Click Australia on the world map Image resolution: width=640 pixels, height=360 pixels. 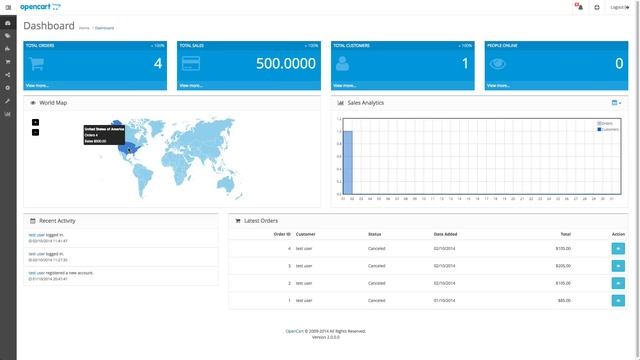tap(225, 184)
